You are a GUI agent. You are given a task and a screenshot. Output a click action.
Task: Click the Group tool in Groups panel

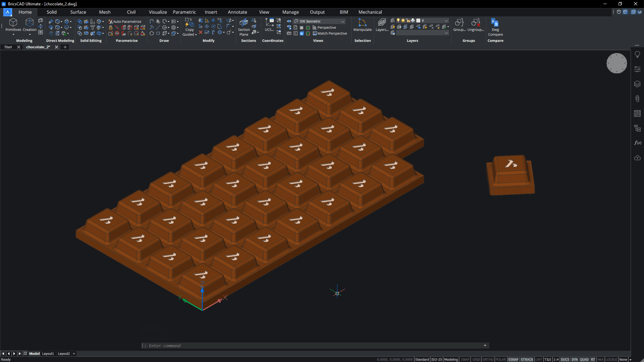tap(459, 25)
